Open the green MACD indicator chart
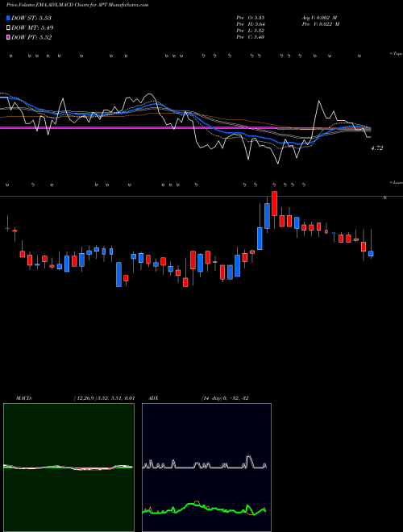The width and height of the screenshot is (403, 532). coord(69,468)
